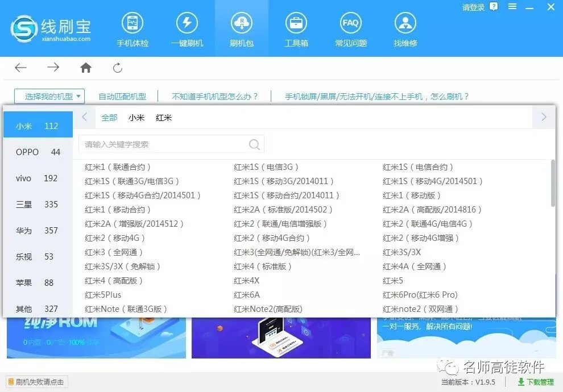Choose 红米2（联通4G/电信4G）
Viewport: 563px width, 392px height.
click(x=427, y=224)
